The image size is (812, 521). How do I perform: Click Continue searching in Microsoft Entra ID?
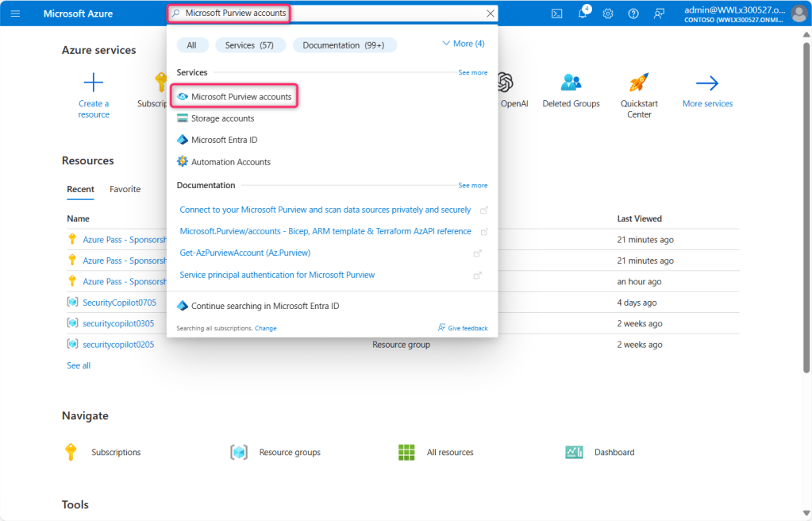tap(264, 306)
